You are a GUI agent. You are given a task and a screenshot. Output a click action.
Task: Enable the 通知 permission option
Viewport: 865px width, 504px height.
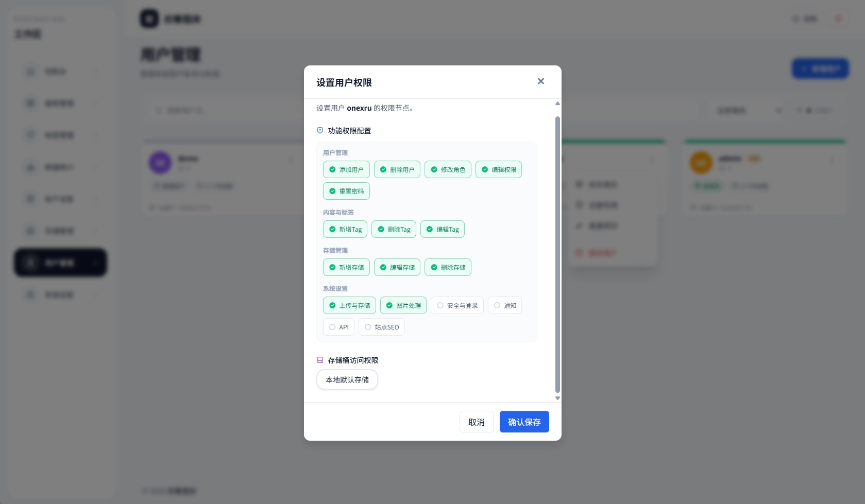505,306
